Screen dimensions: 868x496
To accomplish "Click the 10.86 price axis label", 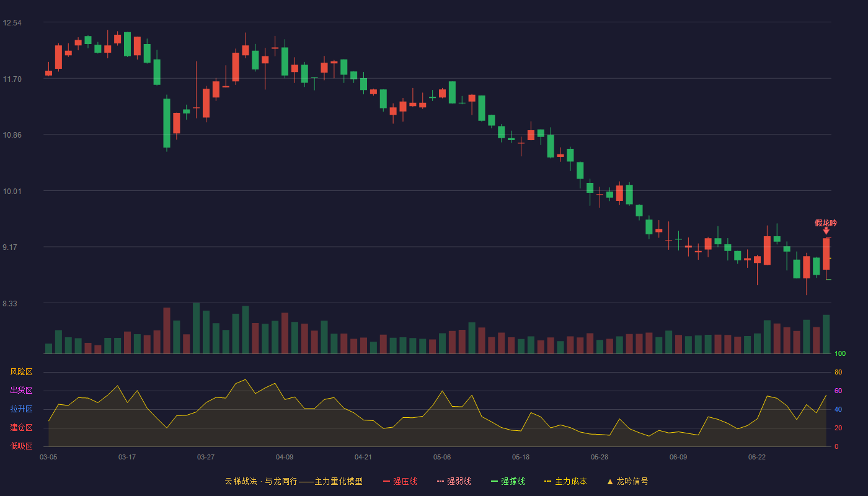I will (x=12, y=135).
